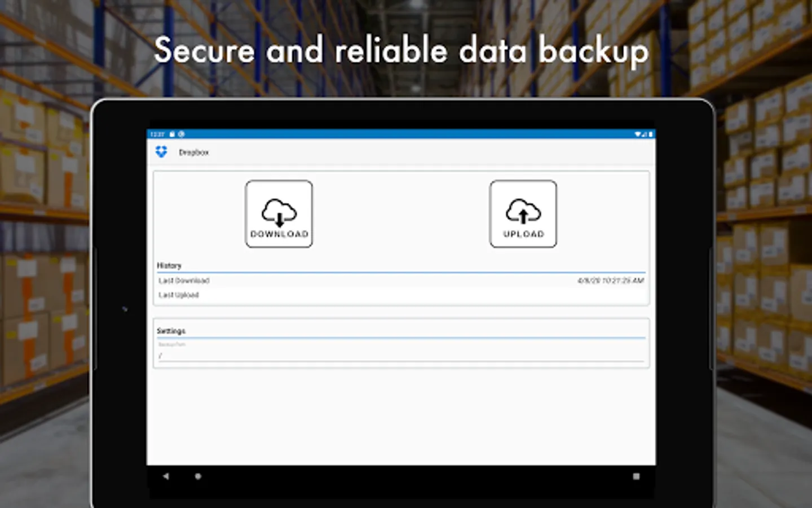Tap the Android back navigation button
The image size is (812, 508).
pyautogui.click(x=166, y=476)
